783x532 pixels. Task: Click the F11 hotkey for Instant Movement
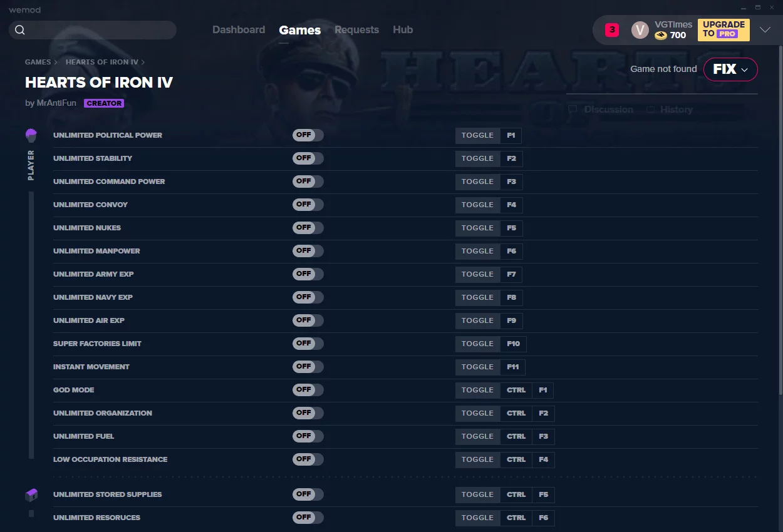coord(513,367)
